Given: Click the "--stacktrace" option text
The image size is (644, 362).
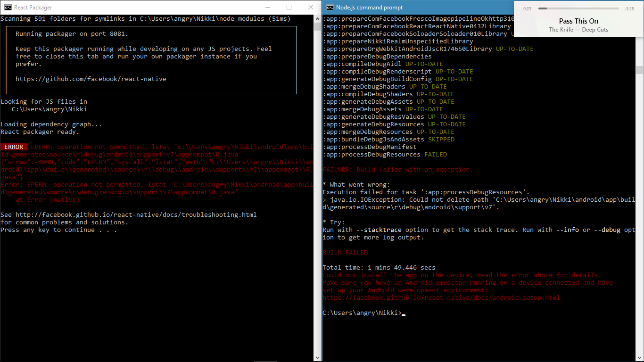Looking at the screenshot, I should 379,230.
